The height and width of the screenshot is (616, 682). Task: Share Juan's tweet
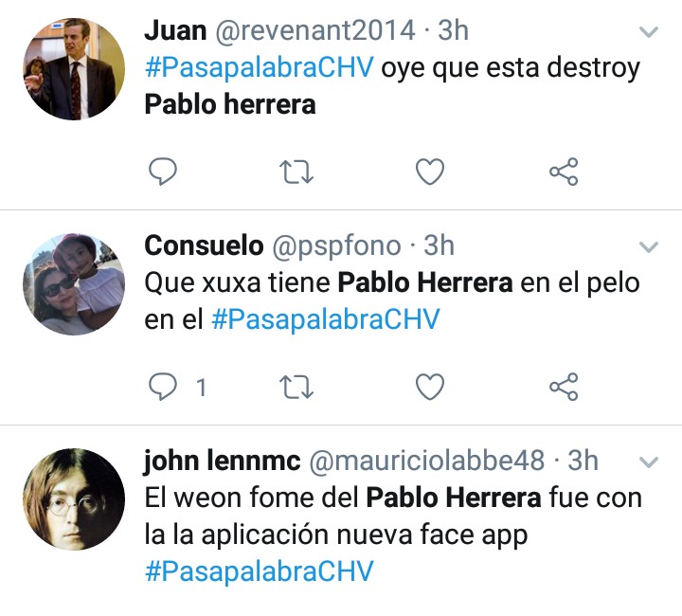[564, 172]
